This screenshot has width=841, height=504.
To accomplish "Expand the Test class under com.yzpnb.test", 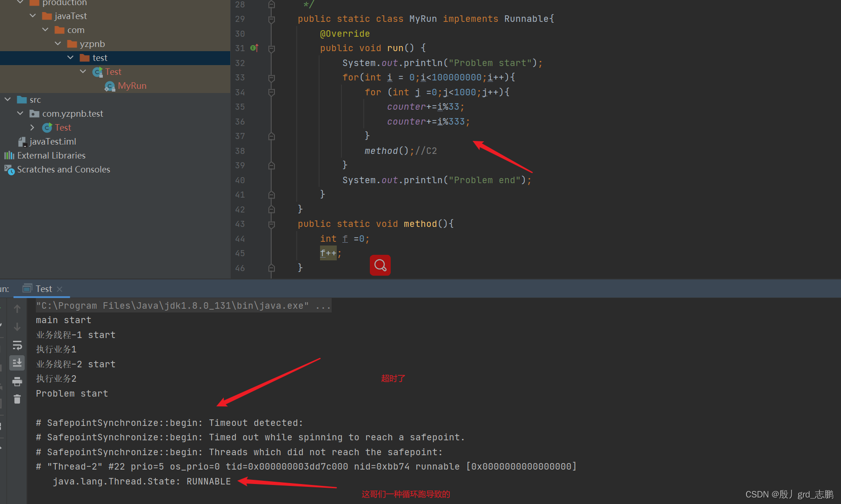I will (x=32, y=127).
